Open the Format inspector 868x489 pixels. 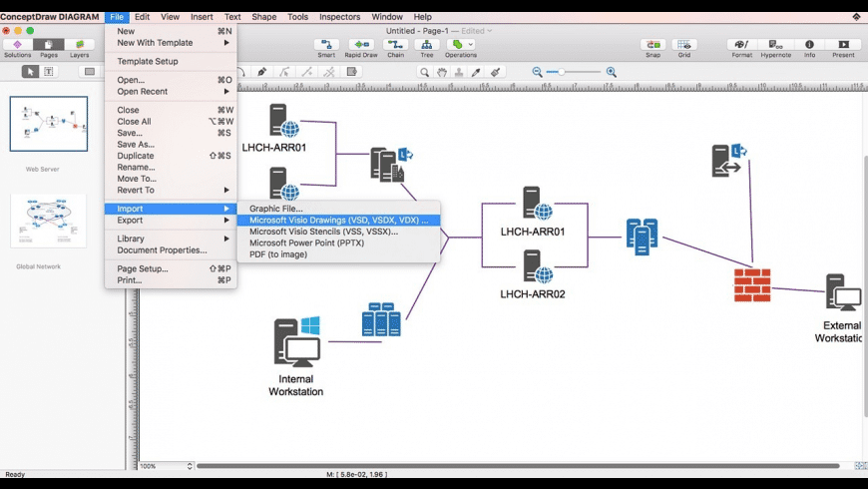(741, 45)
